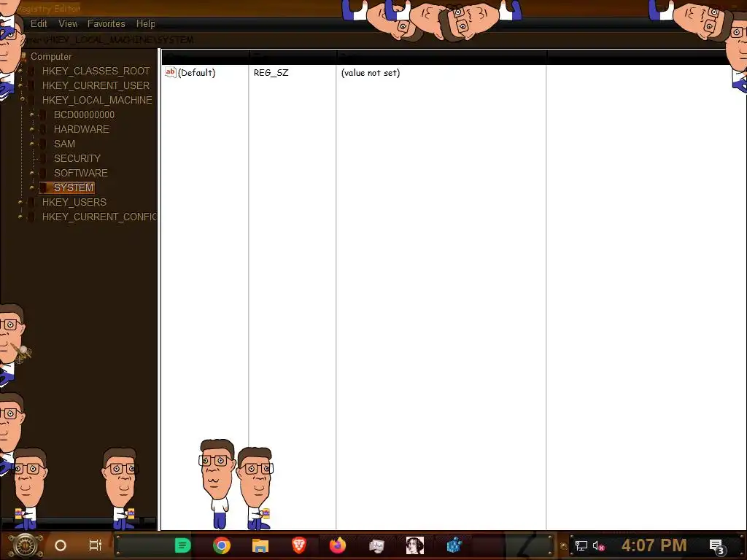747x560 pixels.
Task: Select the SAM key label
Action: click(64, 144)
